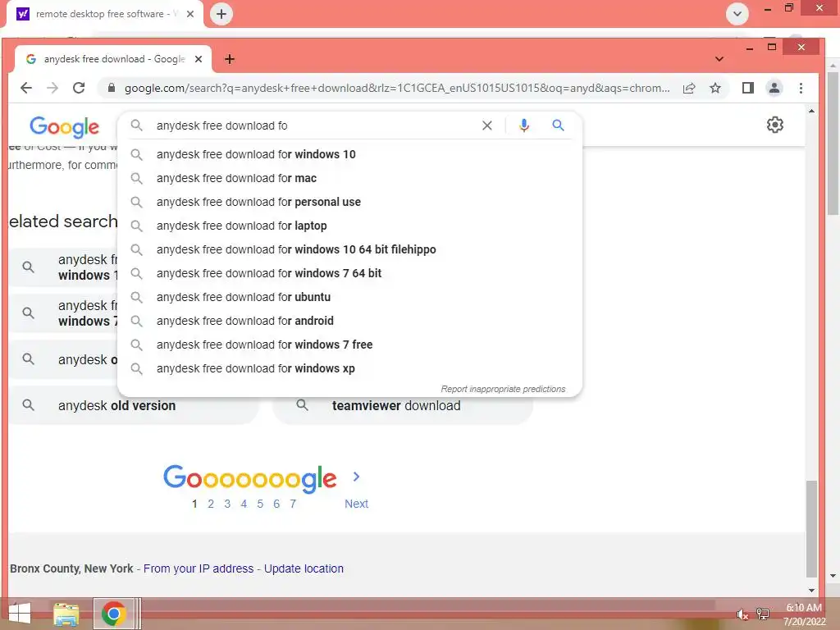Go to results page 4

pos(244,504)
